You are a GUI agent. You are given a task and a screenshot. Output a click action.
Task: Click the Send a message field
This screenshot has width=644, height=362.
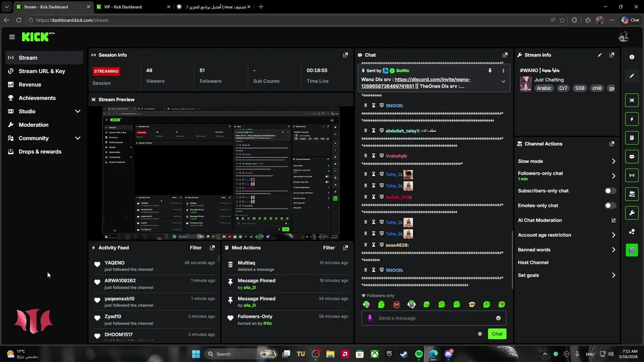coord(434,318)
